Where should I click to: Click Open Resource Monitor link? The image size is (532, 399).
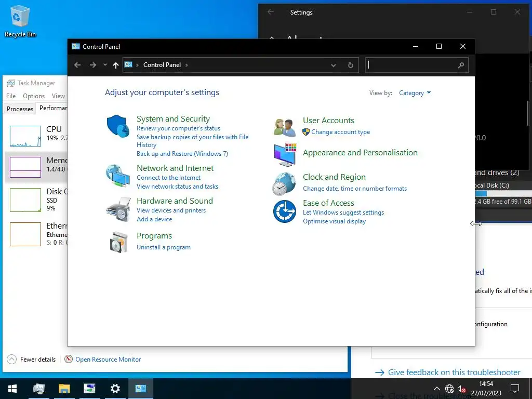[x=108, y=360]
